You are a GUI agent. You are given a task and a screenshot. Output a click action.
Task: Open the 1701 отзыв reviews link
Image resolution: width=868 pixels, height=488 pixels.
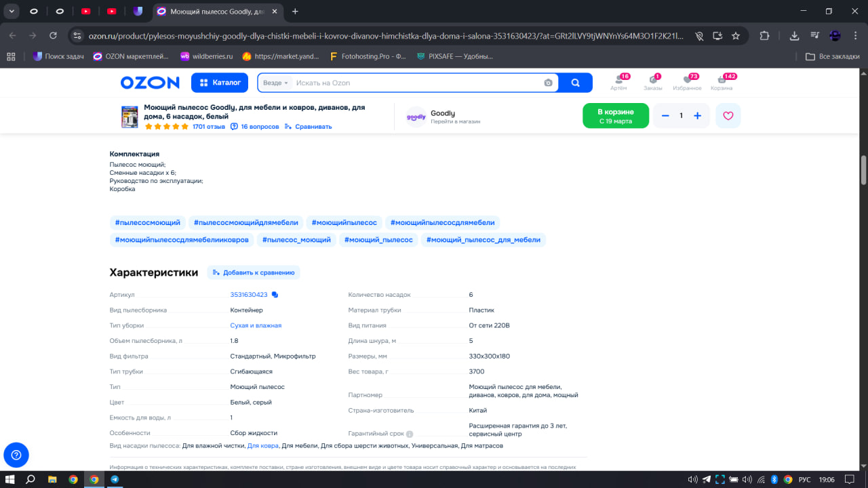[x=208, y=127]
